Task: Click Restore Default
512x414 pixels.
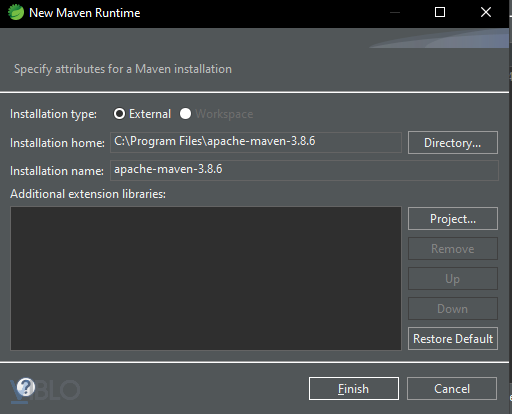Action: 453,339
